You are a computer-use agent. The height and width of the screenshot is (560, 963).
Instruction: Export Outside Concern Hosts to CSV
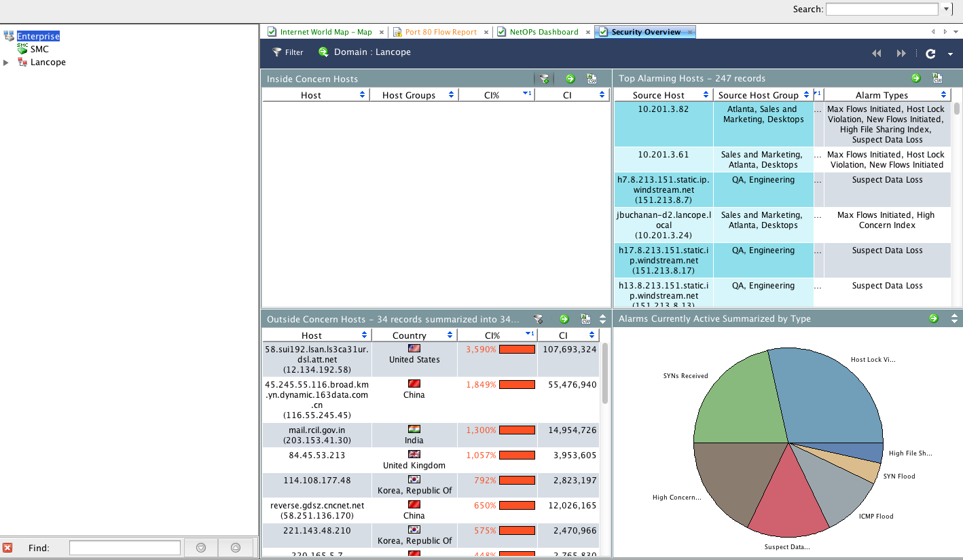(585, 319)
